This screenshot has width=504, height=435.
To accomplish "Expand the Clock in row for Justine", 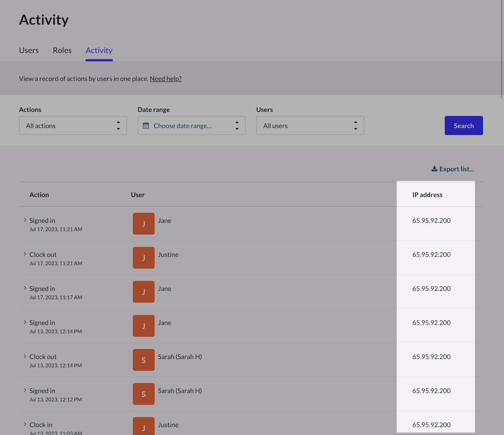I will click(x=25, y=424).
